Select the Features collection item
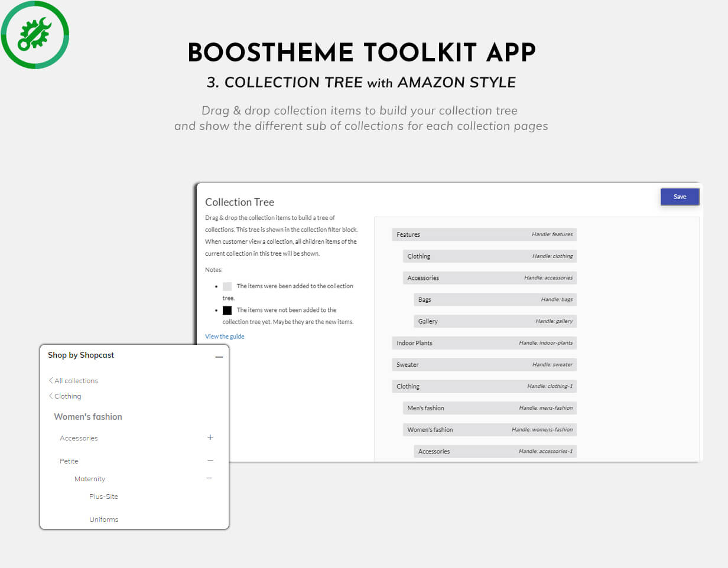This screenshot has width=728, height=568. (x=484, y=234)
